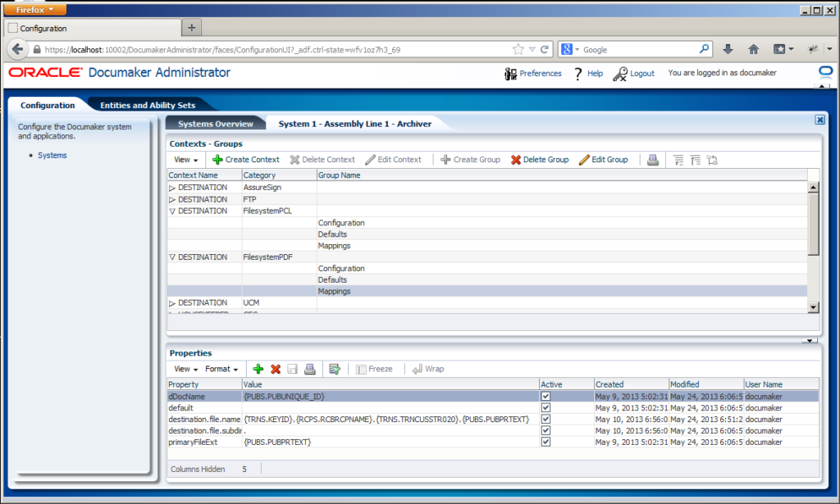The image size is (840, 504).
Task: Click the red X icon to delete a property
Action: (x=275, y=369)
